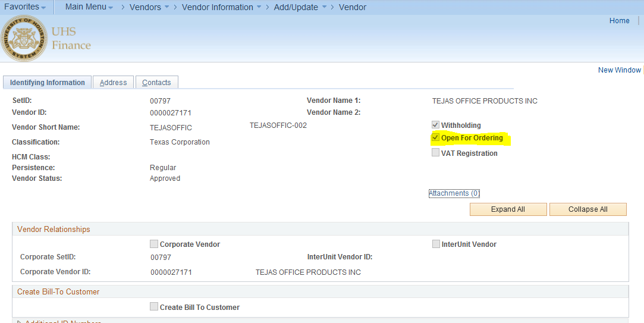Check the InterUnit Vendor checkbox
The width and height of the screenshot is (644, 323).
436,244
